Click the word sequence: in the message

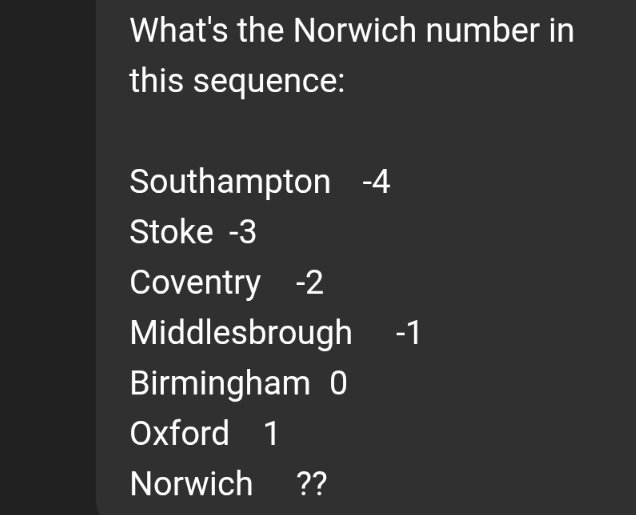[269, 82]
